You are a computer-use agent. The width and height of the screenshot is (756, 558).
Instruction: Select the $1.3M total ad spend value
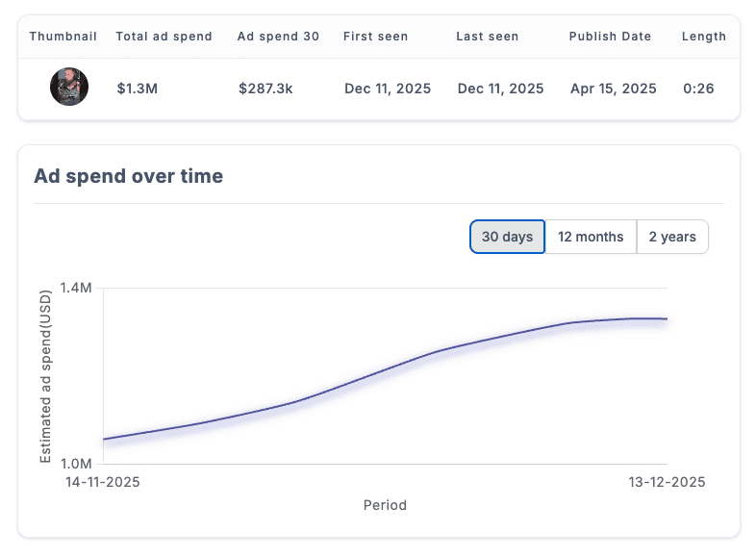[138, 89]
